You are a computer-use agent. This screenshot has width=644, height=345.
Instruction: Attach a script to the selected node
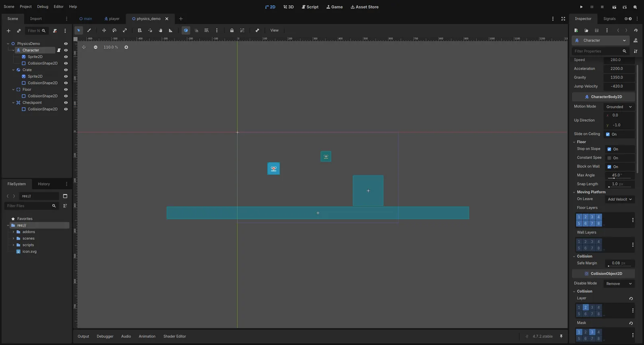(55, 31)
